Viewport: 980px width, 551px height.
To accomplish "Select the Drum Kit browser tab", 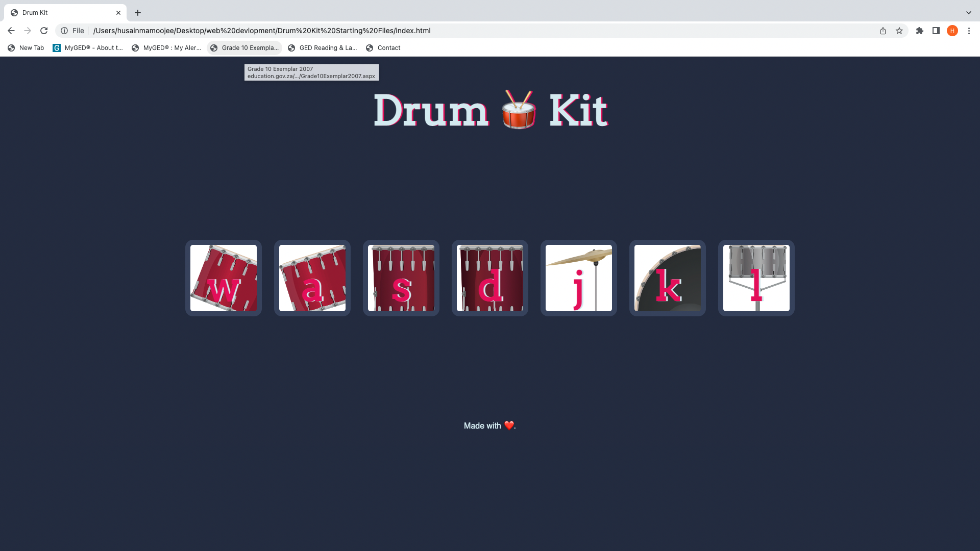I will click(65, 13).
